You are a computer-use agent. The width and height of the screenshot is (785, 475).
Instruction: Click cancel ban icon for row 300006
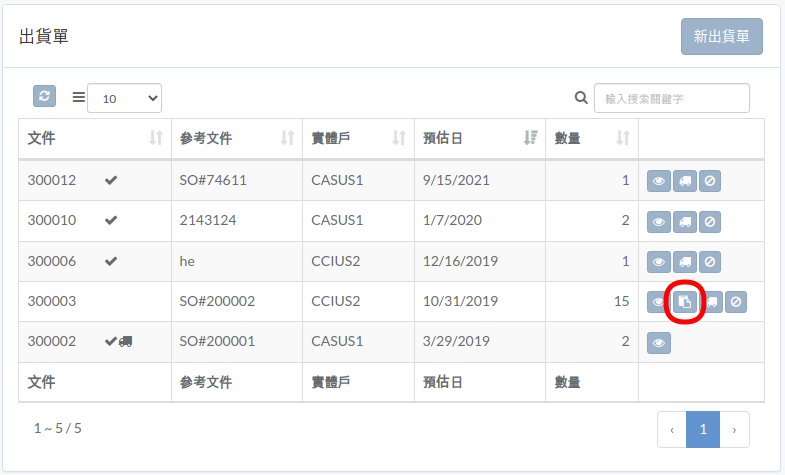[710, 262]
